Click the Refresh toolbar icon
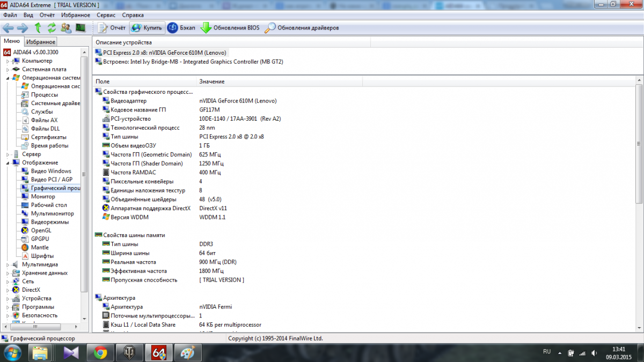Viewport: 644px width, 362px height. pyautogui.click(x=52, y=27)
